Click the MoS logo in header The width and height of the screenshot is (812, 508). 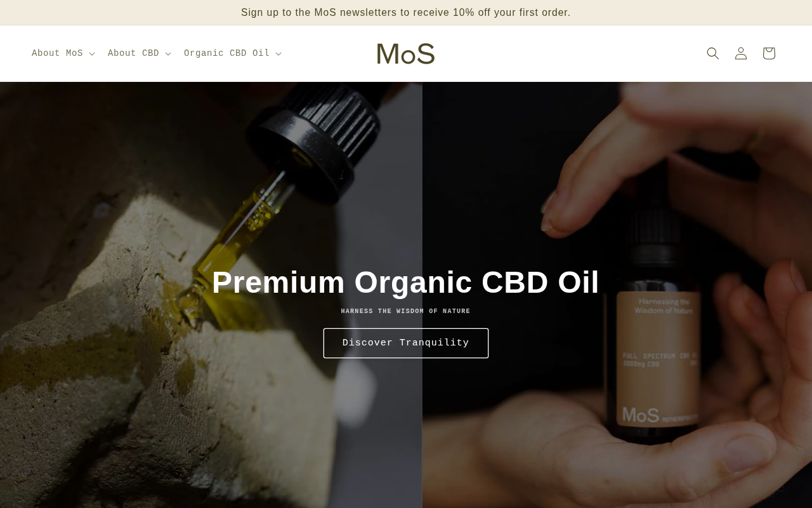pos(406,54)
